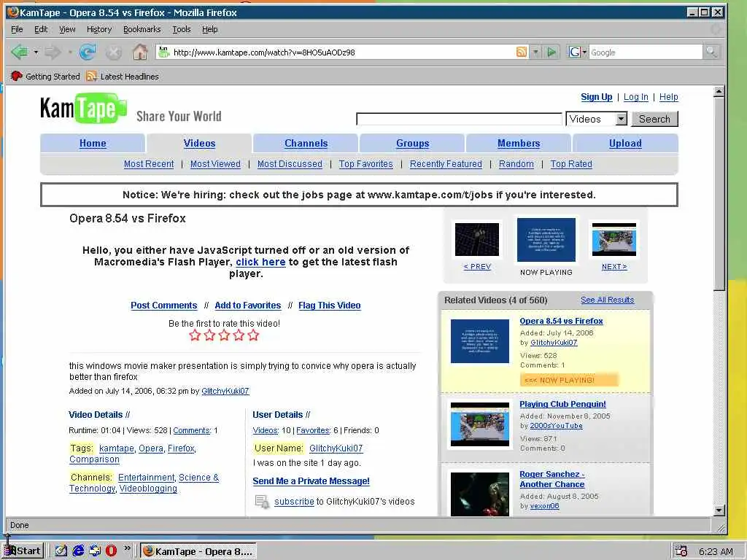Open the address bar URL dropdown
Screen dimensions: 747x560
536,52
